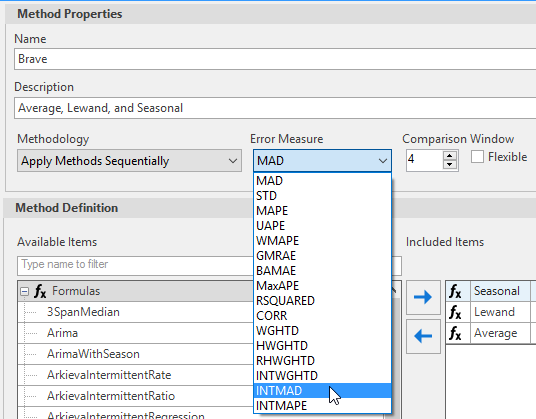Select the INTMAPE option
This screenshot has width=536, height=419.
[322, 406]
